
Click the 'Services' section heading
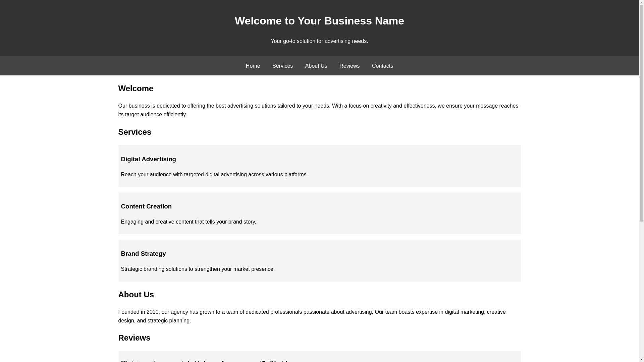tap(135, 132)
